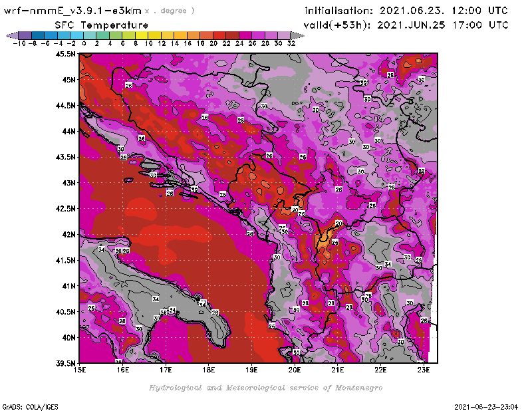
Task: Click the '42.5N' latitude label
Action: 66,209
